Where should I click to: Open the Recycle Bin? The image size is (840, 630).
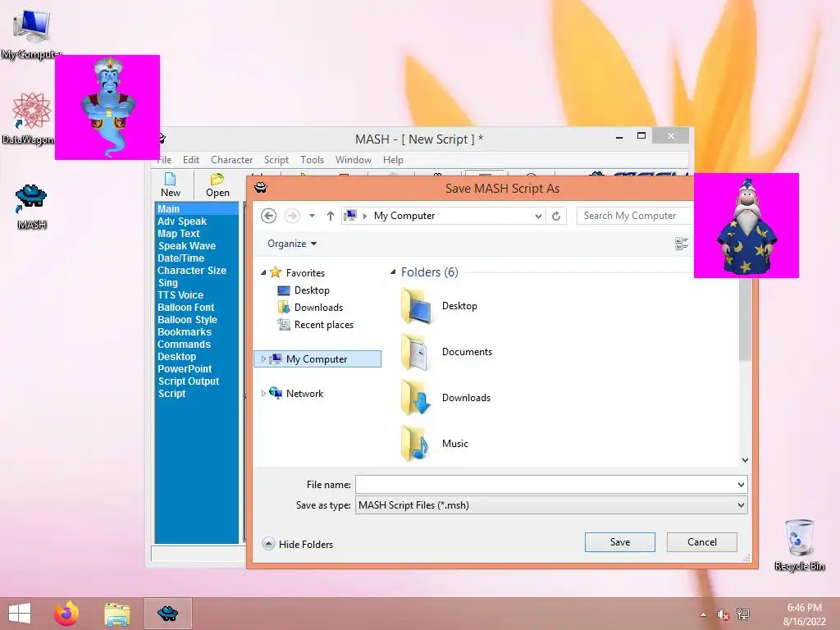799,545
